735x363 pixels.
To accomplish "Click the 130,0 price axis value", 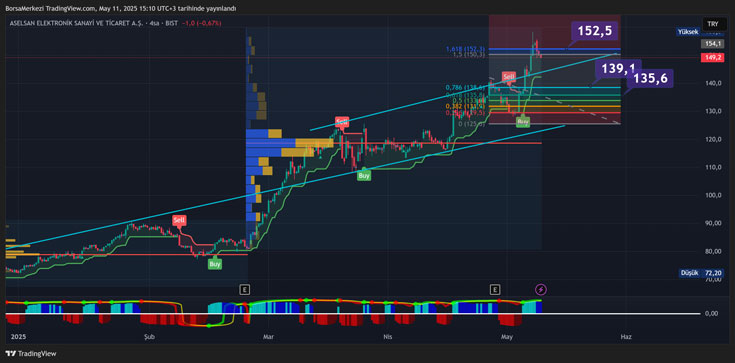I will coord(713,111).
